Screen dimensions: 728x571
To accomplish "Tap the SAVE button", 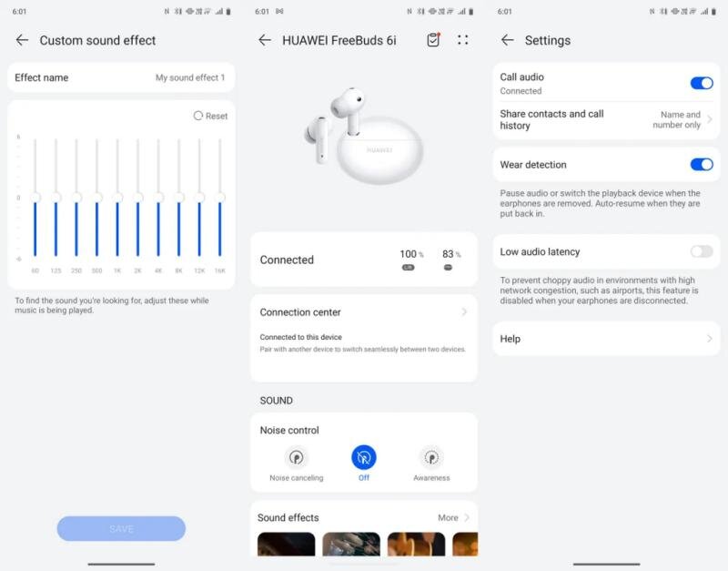I will tap(121, 529).
